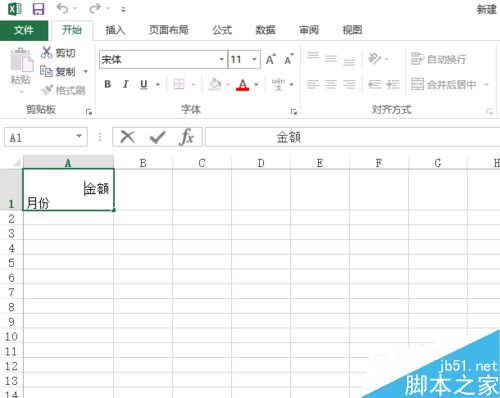Open the 视图 (View) tab

click(x=352, y=30)
